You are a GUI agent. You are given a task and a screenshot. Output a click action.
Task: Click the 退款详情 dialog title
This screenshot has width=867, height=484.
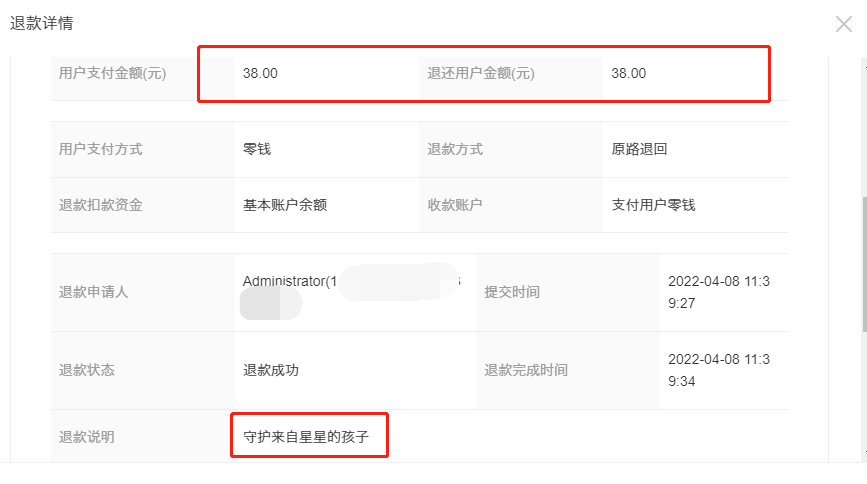[x=42, y=23]
